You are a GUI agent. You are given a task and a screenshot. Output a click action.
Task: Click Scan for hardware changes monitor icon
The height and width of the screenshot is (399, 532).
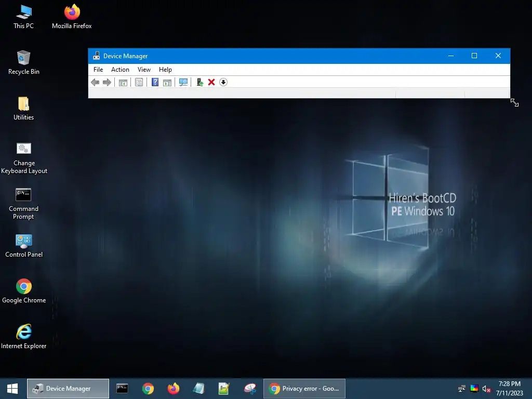183,83
